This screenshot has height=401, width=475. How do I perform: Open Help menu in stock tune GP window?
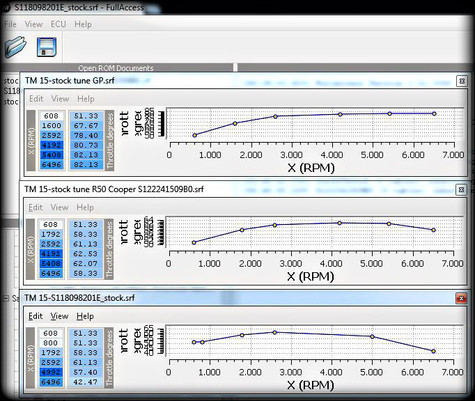(86, 99)
